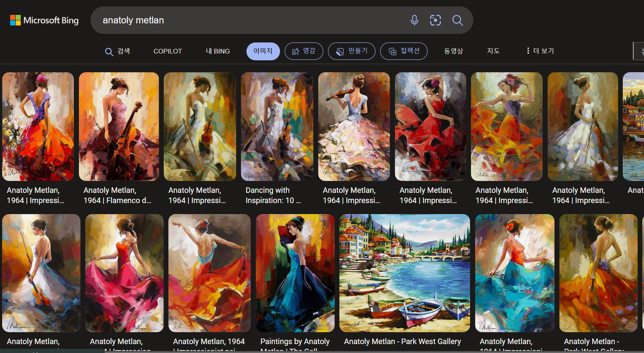Open purple-and-orange dress dancer thumbnail
Viewport: 644px width, 353px height.
[x=38, y=127]
